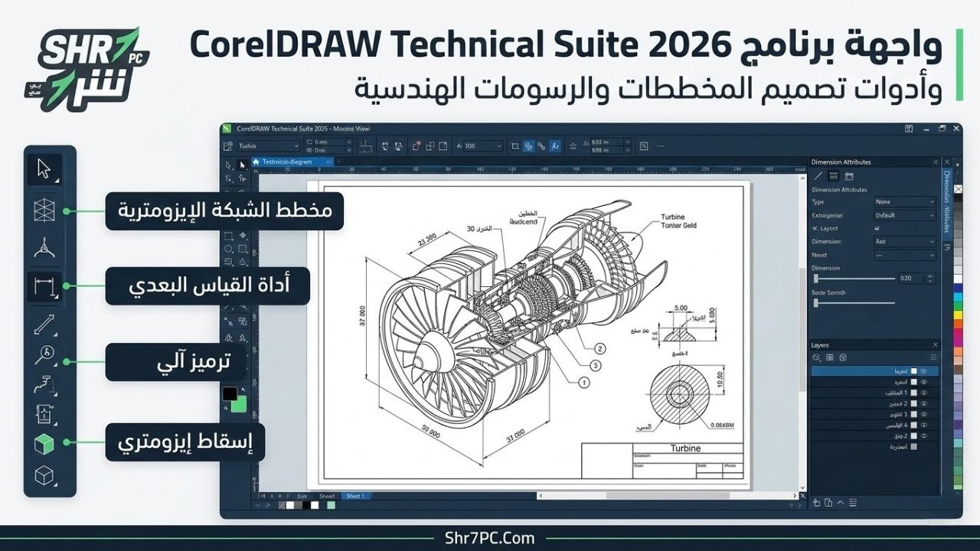The image size is (980, 551).
Task: Open the font size 800 dropdown
Action: pyautogui.click(x=483, y=145)
